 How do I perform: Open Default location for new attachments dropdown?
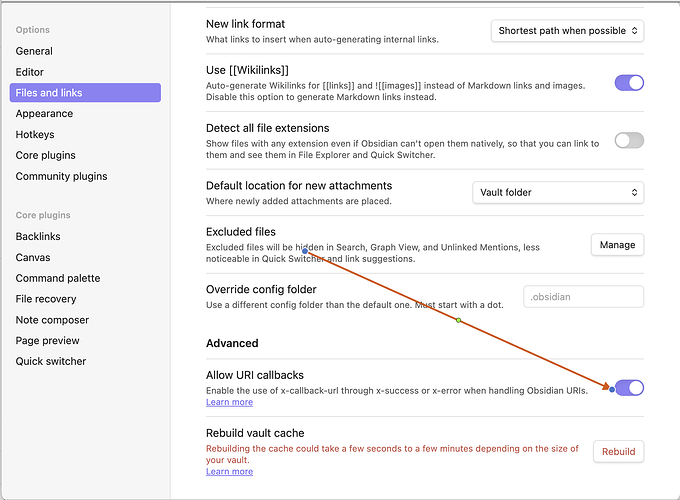point(557,192)
